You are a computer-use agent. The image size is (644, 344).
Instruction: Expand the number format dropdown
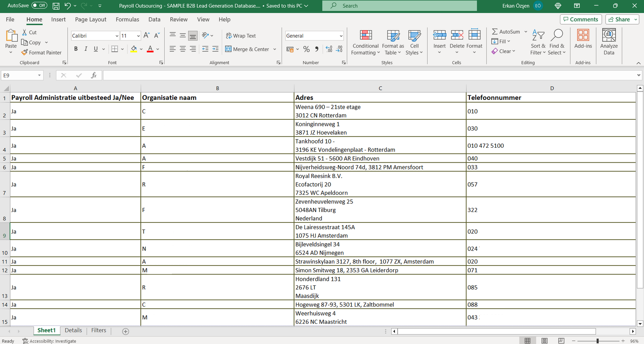341,36
